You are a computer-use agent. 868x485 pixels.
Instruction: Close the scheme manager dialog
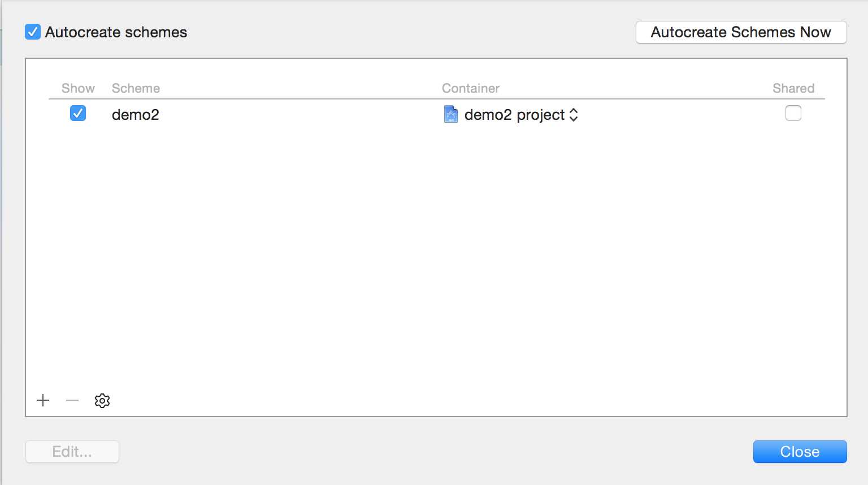(799, 452)
